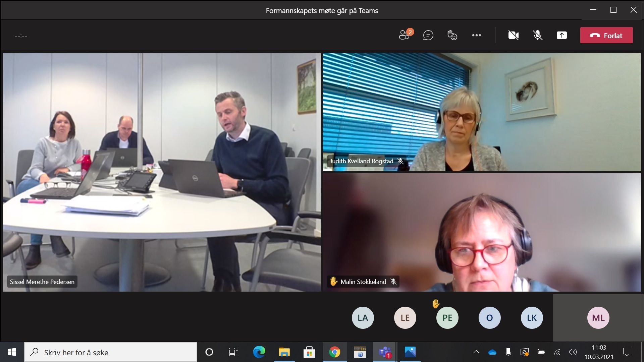This screenshot has width=644, height=362.
Task: Open the share content tray
Action: point(561,35)
